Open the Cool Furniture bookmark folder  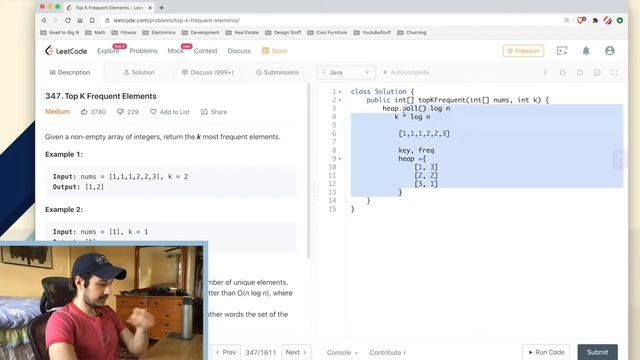(327, 32)
